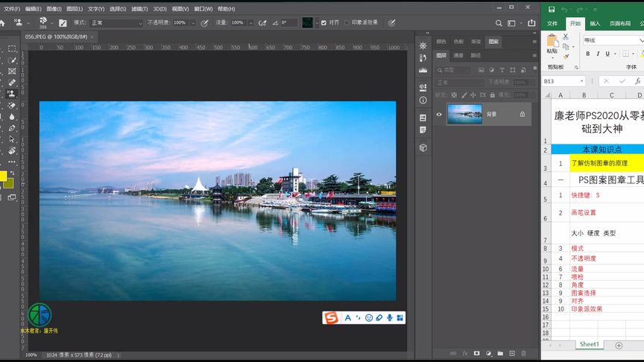Hide the 背景 layer with eye icon
Image resolution: width=644 pixels, height=362 pixels.
(x=439, y=114)
